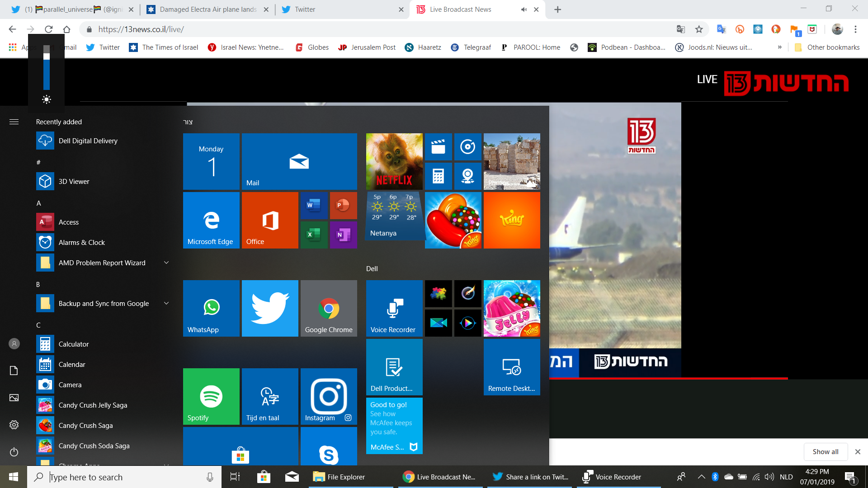
Task: Click the Netflix tile
Action: (x=394, y=161)
